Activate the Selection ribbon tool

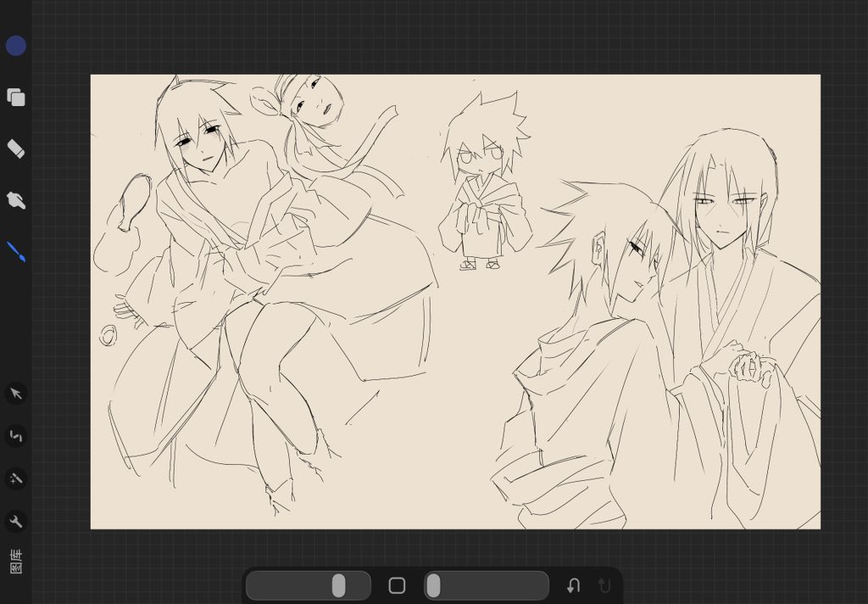click(16, 436)
